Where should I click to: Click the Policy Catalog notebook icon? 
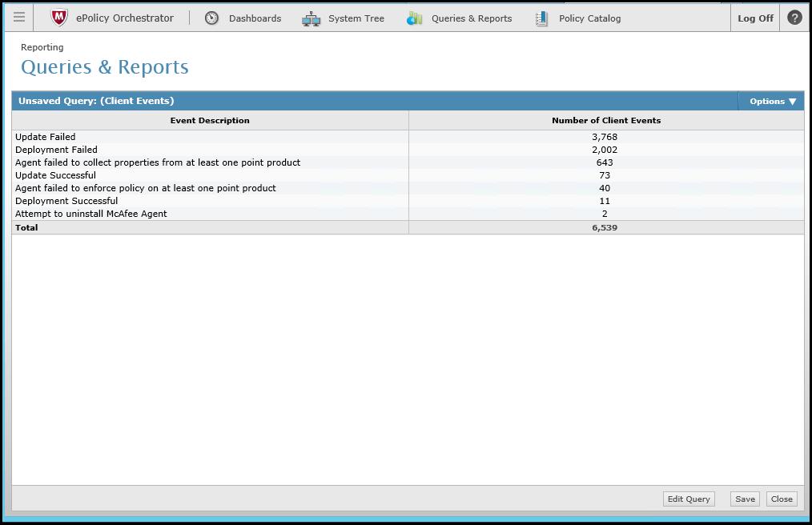(x=541, y=18)
